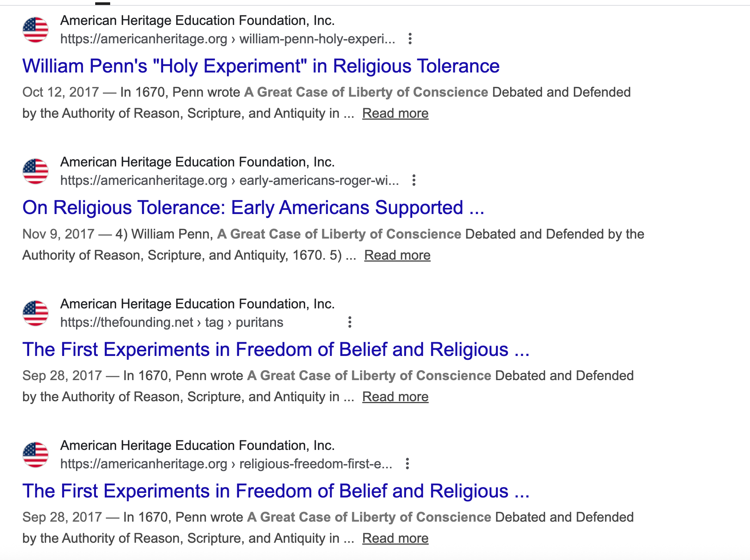Click flag favicon beside religious-freedom-first result
Screen dimensions: 750x560
pos(35,455)
